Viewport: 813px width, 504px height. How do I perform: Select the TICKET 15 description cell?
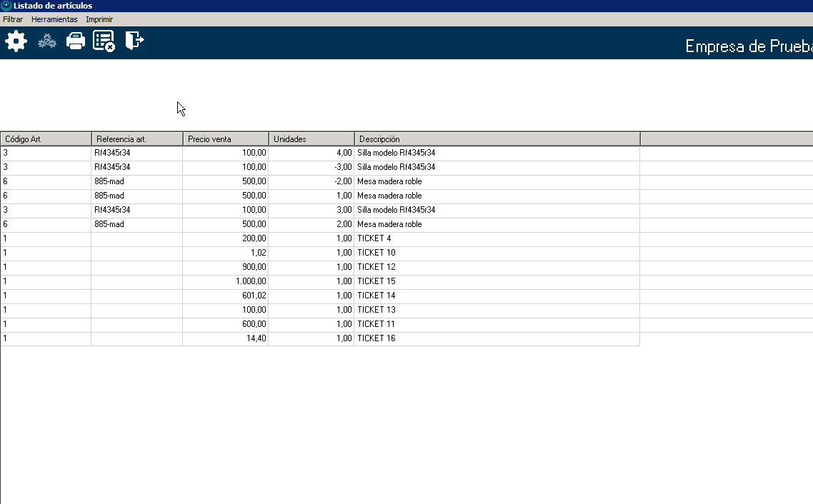pos(376,281)
